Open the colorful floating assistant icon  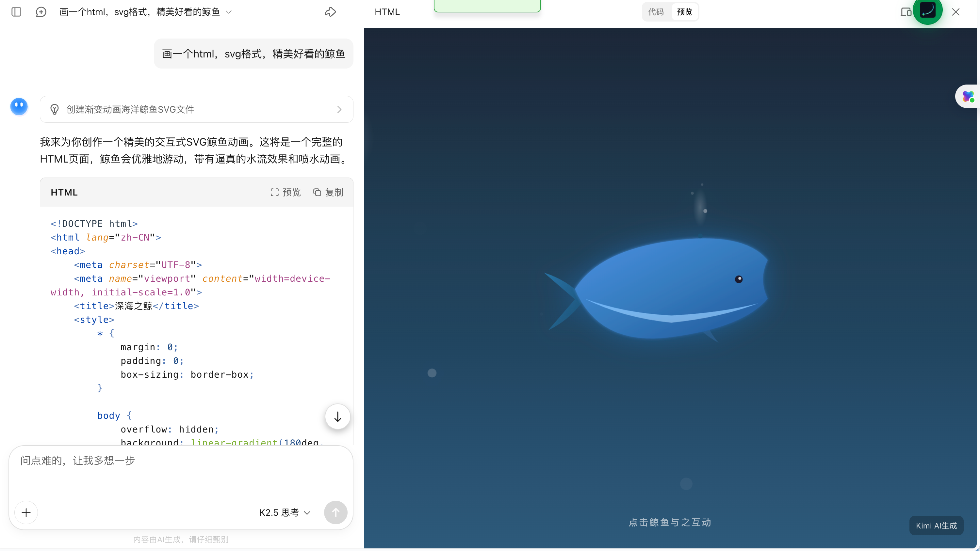pyautogui.click(x=968, y=96)
